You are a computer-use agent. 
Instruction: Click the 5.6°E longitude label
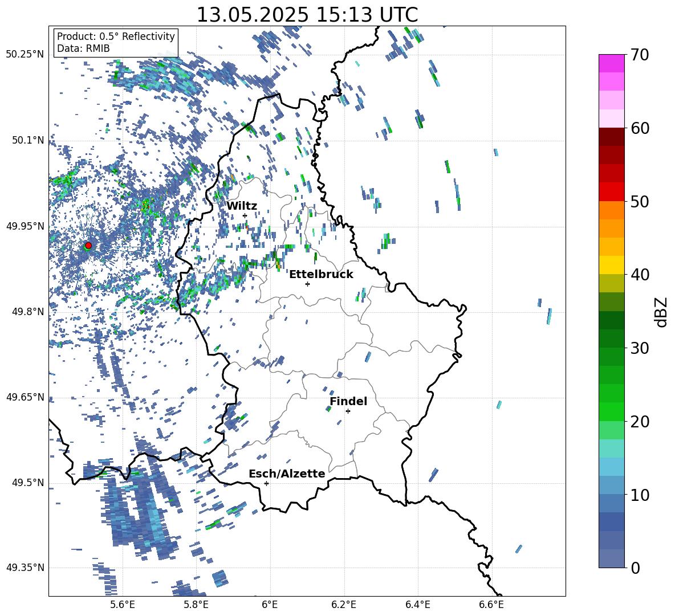(123, 605)
